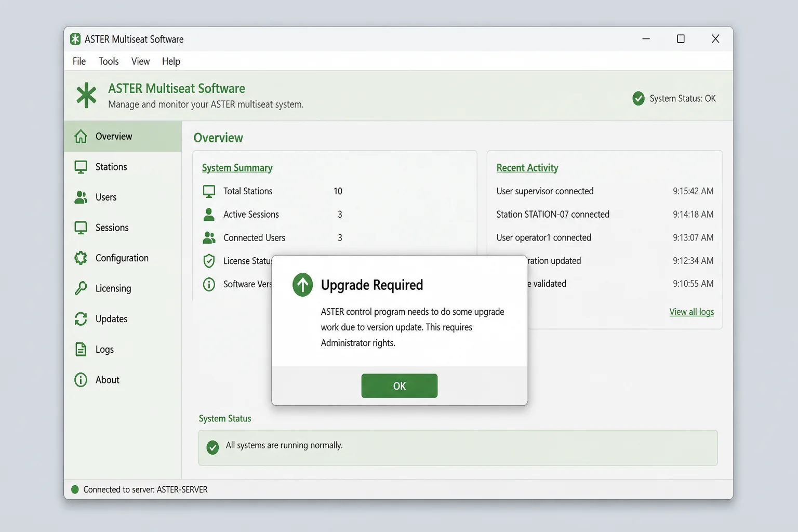This screenshot has height=532, width=798.
Task: Click the Licensing key icon in sidebar
Action: (81, 288)
